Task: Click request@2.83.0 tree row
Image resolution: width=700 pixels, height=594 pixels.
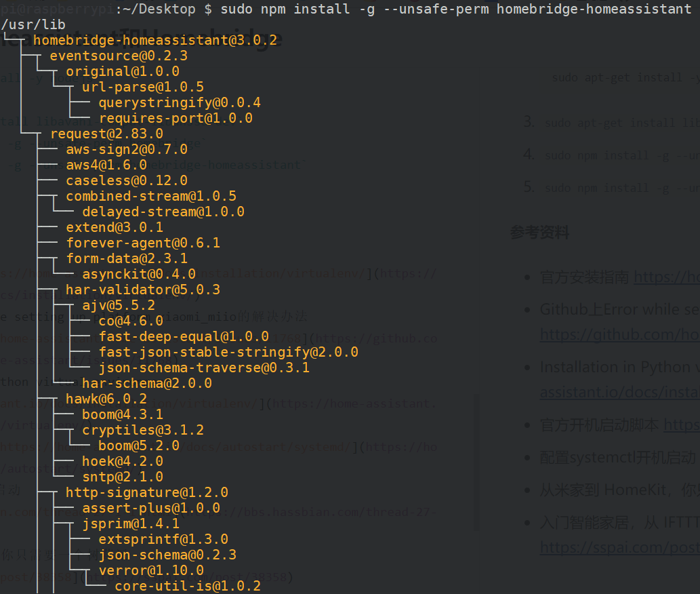Action: coord(106,134)
